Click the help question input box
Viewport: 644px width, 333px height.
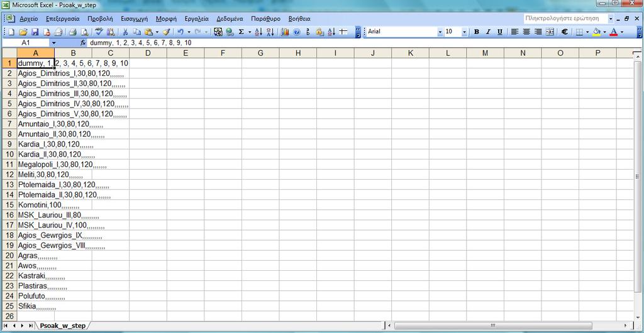pyautogui.click(x=565, y=18)
